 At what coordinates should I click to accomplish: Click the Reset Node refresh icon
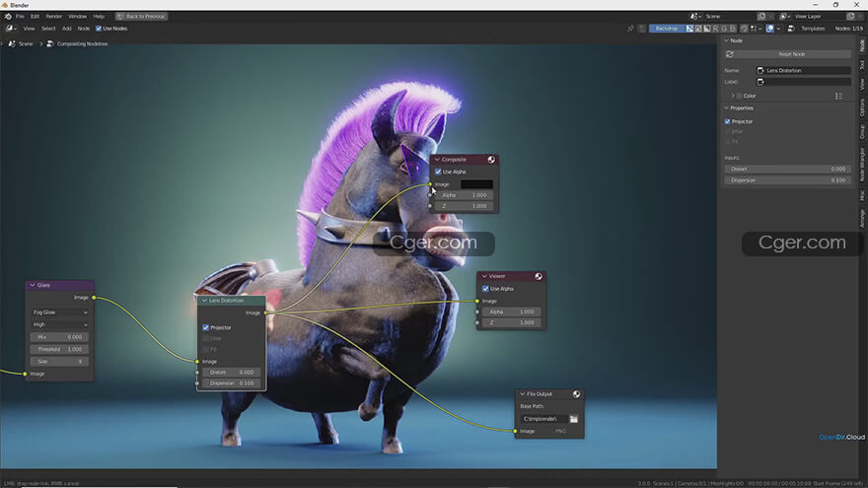click(x=730, y=54)
